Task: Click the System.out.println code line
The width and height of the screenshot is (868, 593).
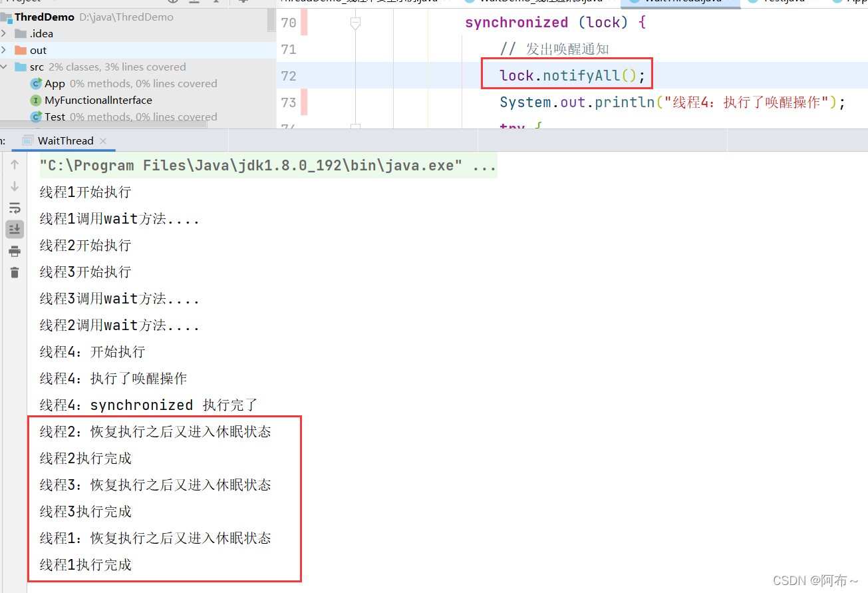Action: [672, 102]
